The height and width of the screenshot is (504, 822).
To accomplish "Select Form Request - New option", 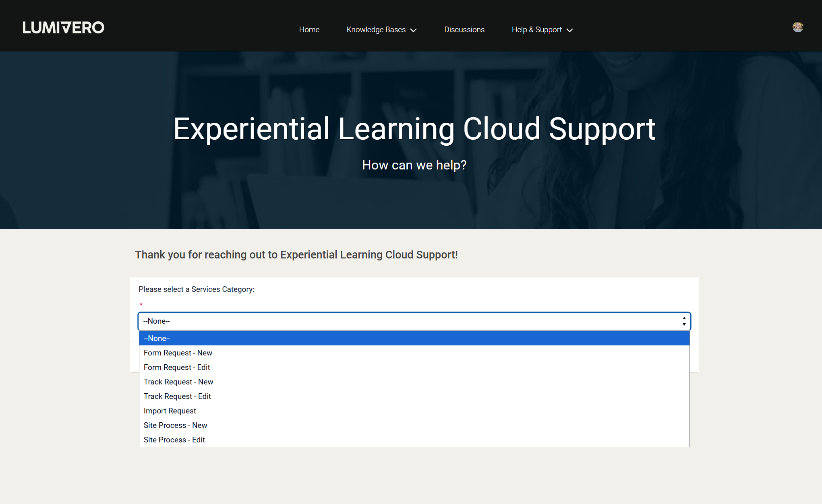I will tap(414, 353).
